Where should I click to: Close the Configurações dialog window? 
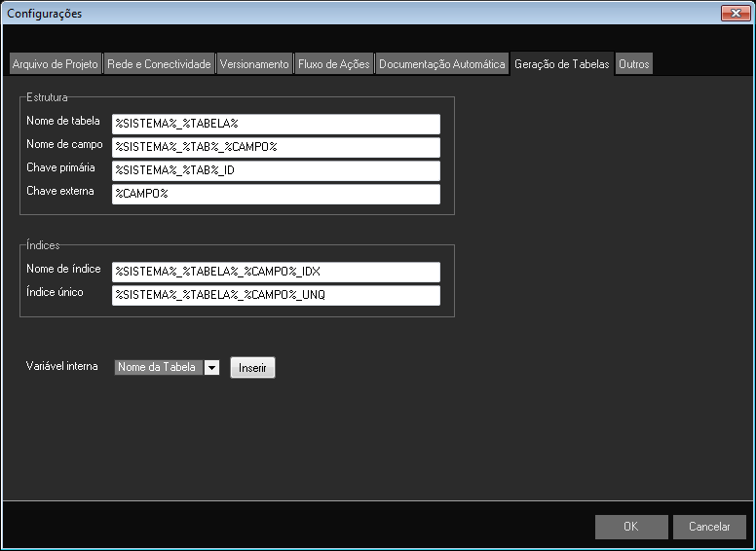[x=734, y=13]
